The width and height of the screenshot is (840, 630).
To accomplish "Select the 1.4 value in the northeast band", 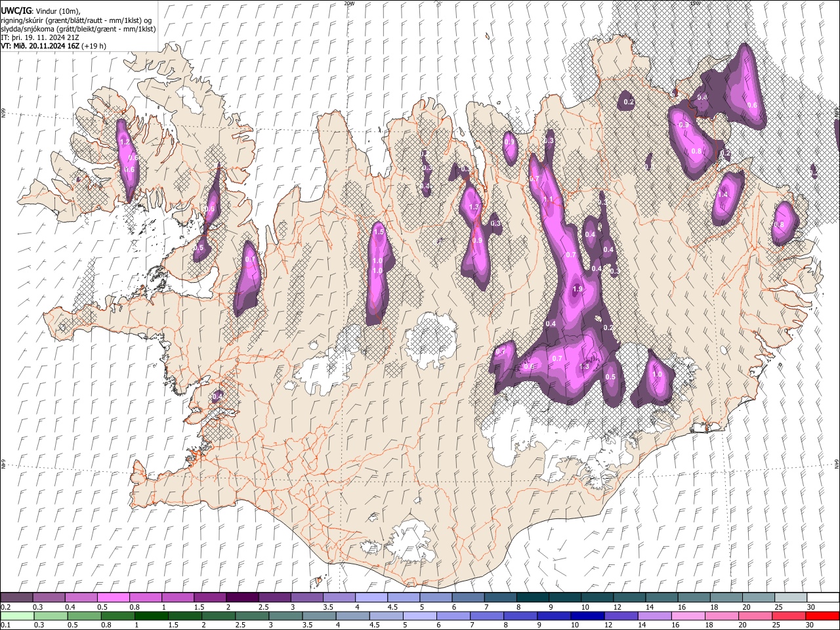I will tap(723, 194).
